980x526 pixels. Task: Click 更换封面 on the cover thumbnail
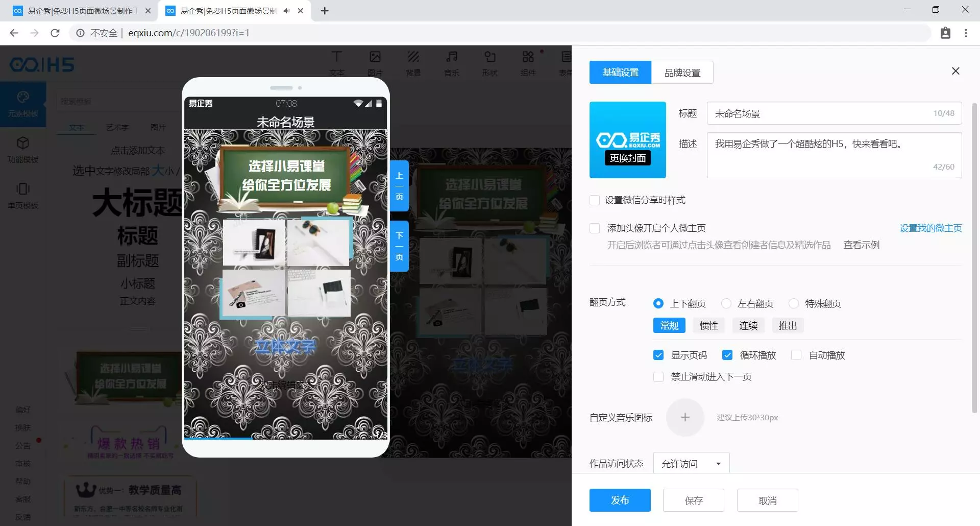coord(628,158)
